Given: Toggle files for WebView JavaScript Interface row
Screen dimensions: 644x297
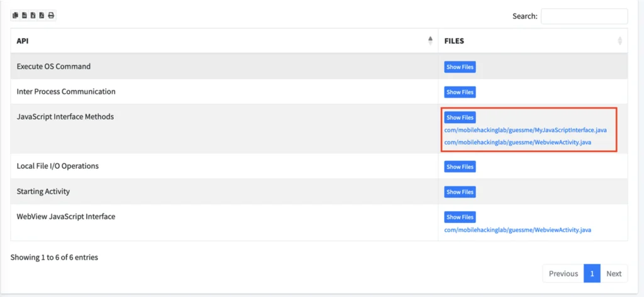Looking at the screenshot, I should [x=460, y=217].
